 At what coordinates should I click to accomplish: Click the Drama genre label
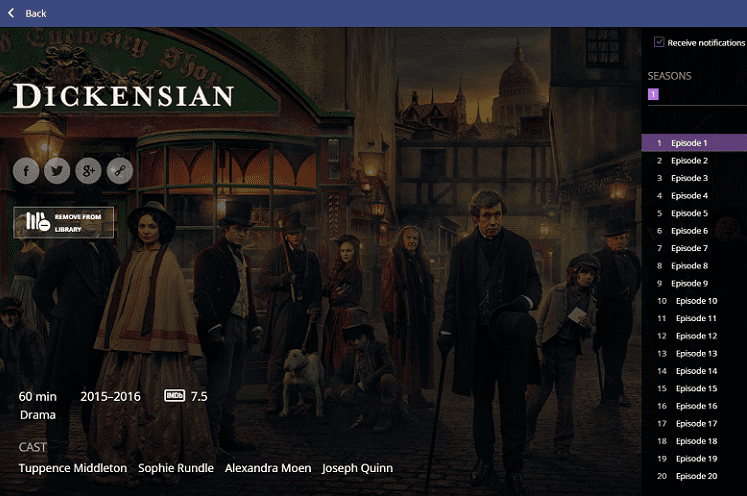coord(38,415)
